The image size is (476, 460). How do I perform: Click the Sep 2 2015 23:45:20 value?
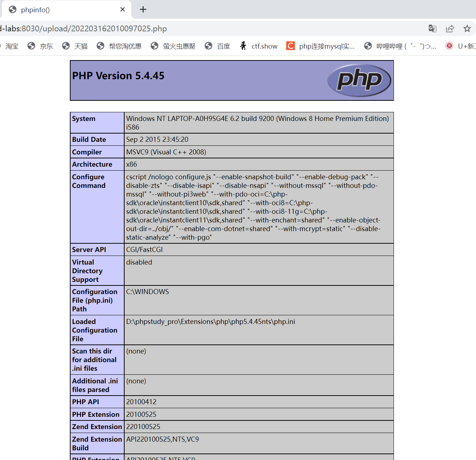click(x=157, y=139)
